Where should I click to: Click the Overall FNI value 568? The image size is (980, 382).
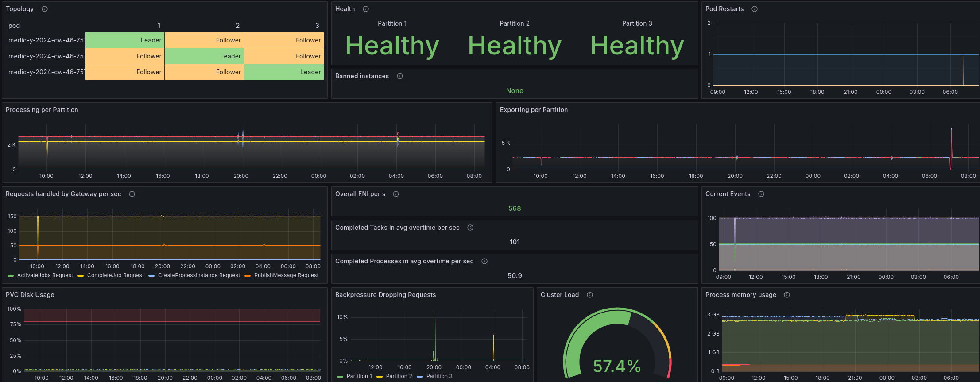pos(515,208)
